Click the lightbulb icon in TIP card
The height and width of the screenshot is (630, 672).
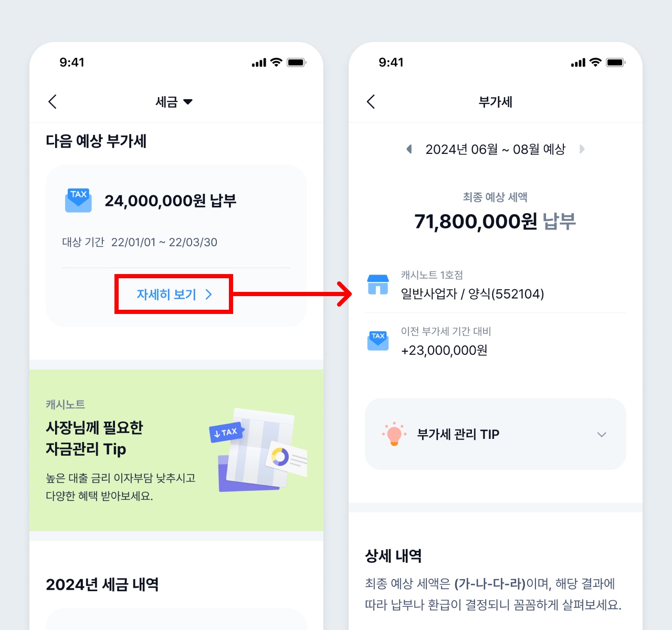pos(394,434)
